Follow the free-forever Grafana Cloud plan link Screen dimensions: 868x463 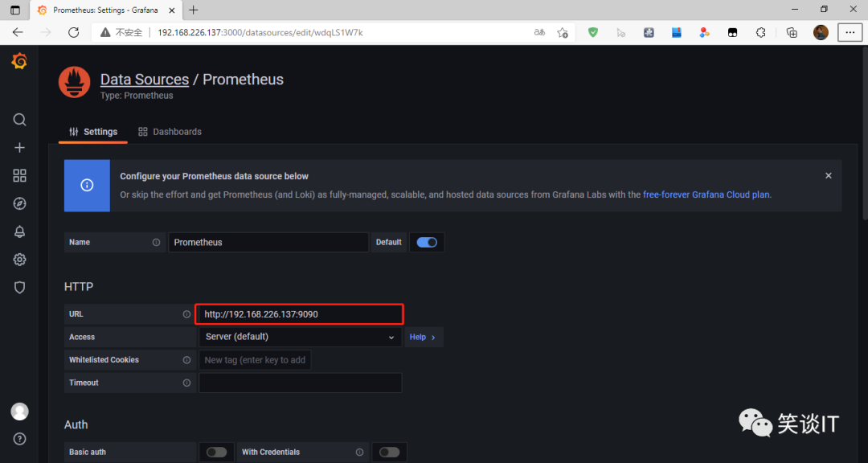coord(706,195)
